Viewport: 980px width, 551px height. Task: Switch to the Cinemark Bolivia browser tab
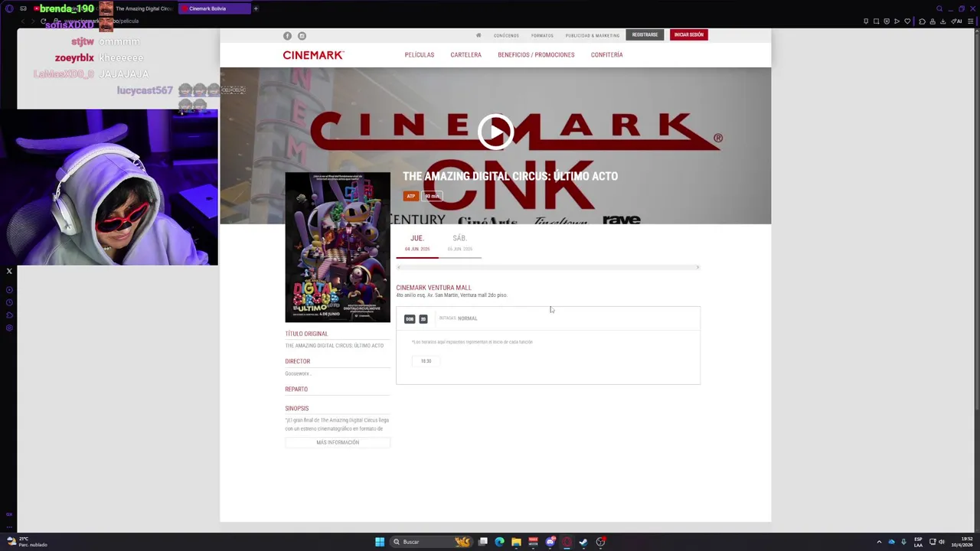click(214, 8)
